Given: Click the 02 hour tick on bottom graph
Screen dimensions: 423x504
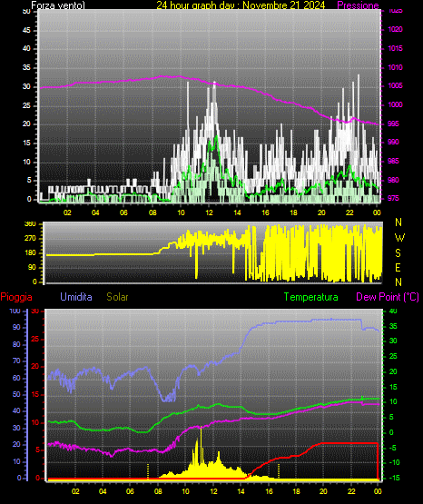Looking at the screenshot, I should click(75, 491).
